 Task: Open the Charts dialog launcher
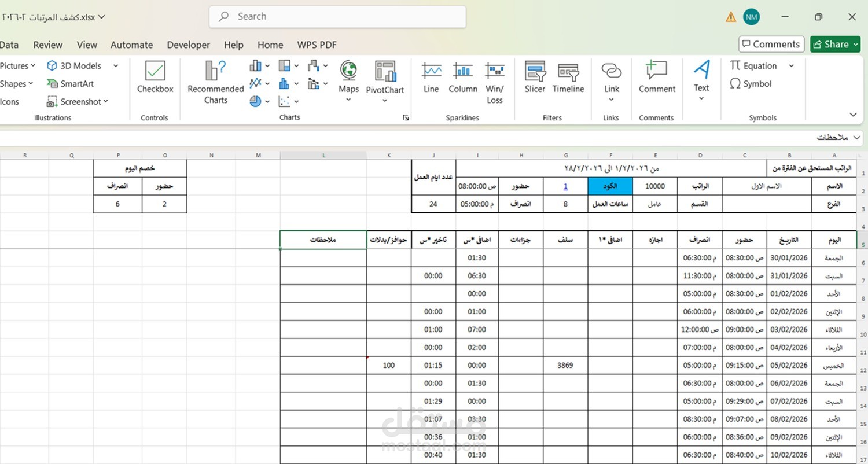pyautogui.click(x=406, y=117)
